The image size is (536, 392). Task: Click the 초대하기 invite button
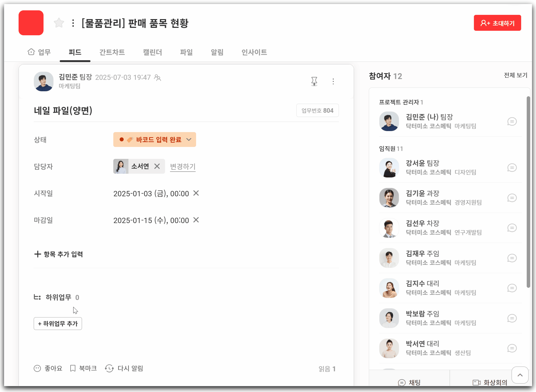(x=497, y=23)
